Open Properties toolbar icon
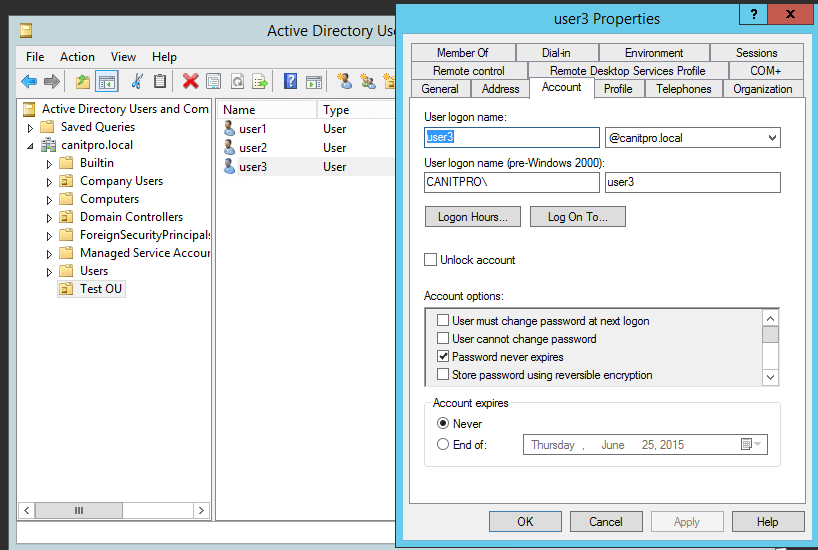This screenshot has width=818, height=550. click(213, 81)
